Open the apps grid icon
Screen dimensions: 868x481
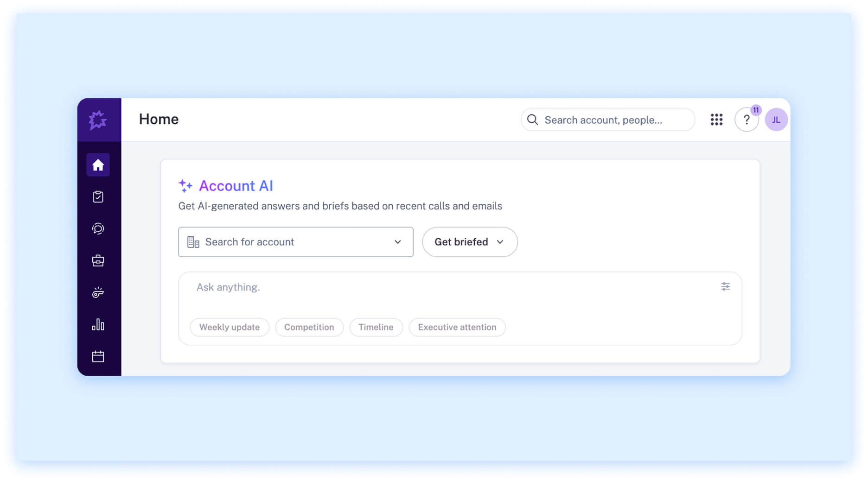(716, 120)
